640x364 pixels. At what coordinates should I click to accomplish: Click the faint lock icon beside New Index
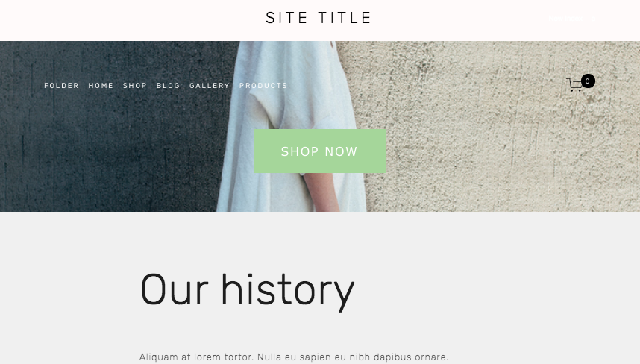tap(593, 19)
